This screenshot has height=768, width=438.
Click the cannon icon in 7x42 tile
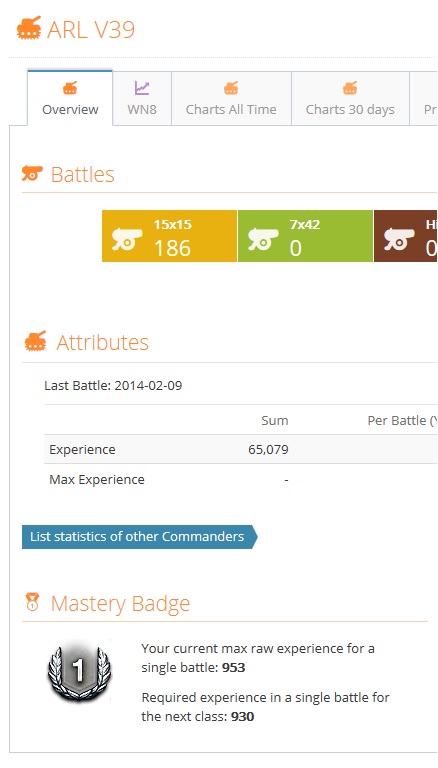[263, 239]
